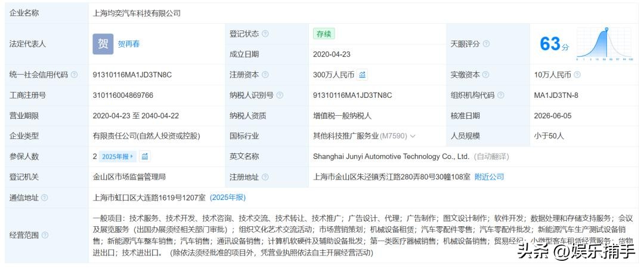
Task: Click English name Shanghai Junyi Automotive Technology
Action: (391, 156)
